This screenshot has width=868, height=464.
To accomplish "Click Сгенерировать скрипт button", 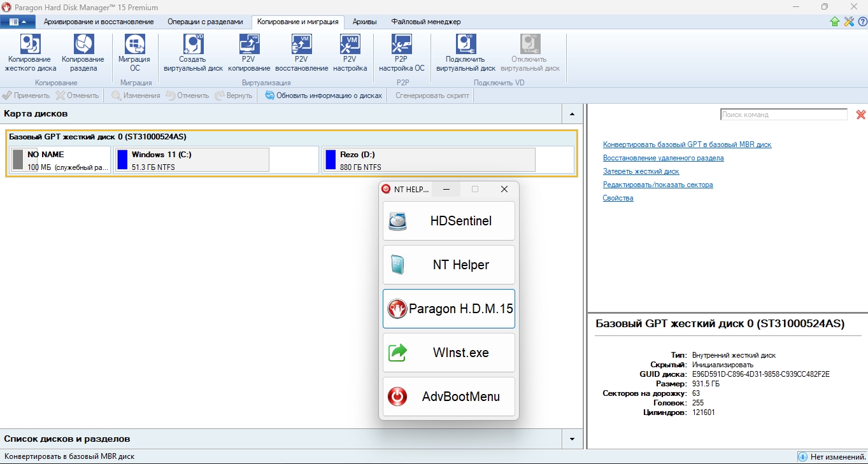I will click(x=432, y=95).
